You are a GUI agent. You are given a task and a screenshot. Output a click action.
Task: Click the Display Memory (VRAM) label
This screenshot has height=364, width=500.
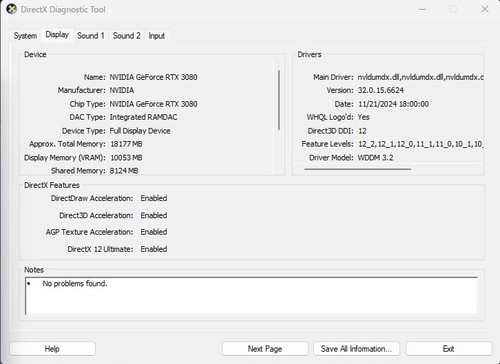point(65,158)
